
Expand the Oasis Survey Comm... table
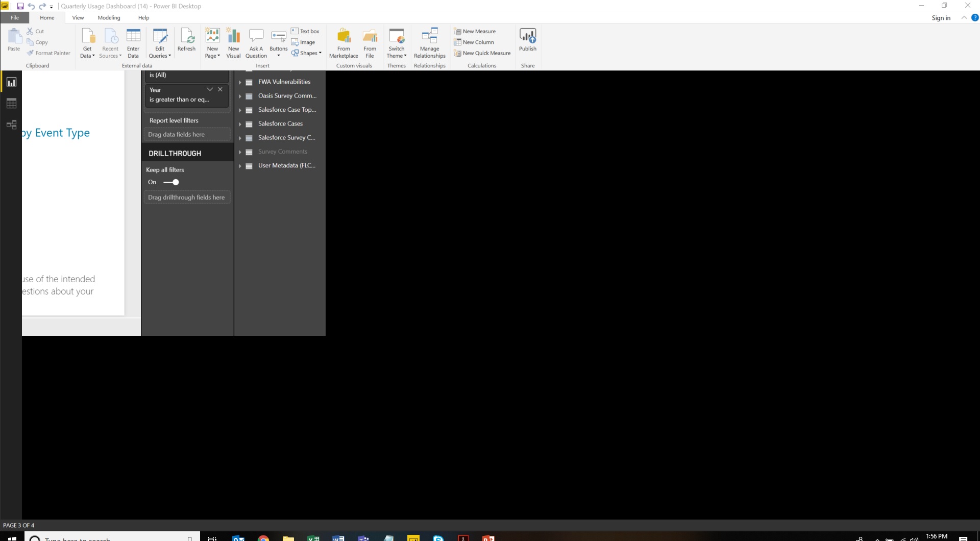[x=240, y=96]
